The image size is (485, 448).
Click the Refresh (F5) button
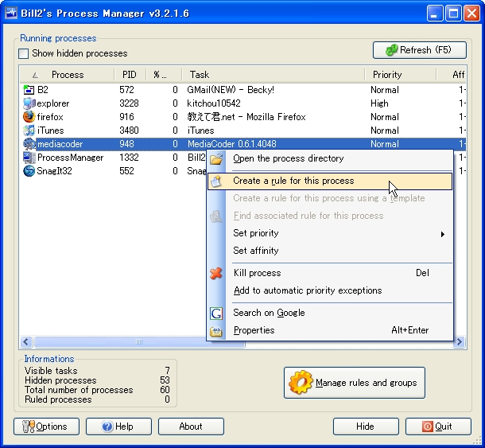point(420,50)
